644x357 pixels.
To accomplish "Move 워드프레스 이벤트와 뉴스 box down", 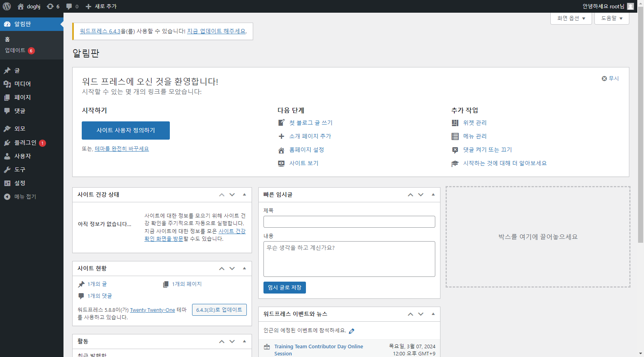I will (421, 314).
